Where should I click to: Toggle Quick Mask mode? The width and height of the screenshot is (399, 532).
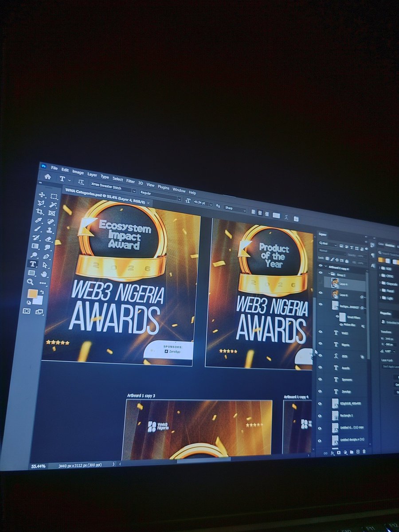(27, 311)
